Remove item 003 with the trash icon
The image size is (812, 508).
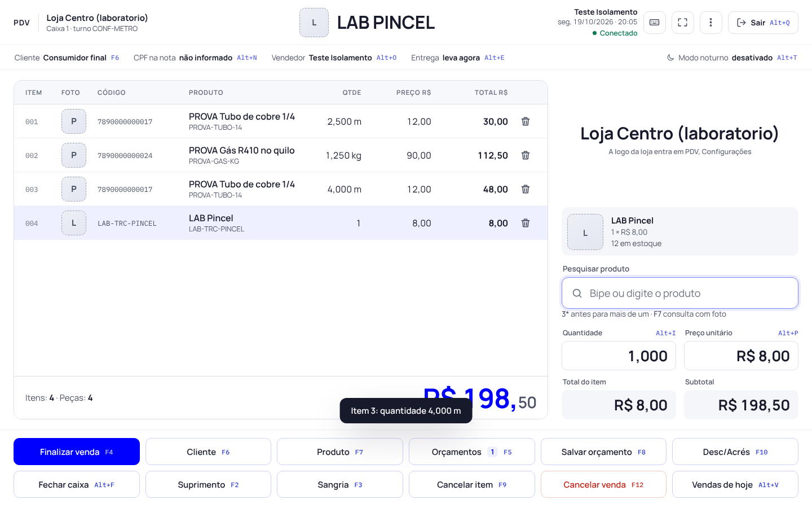click(x=526, y=189)
